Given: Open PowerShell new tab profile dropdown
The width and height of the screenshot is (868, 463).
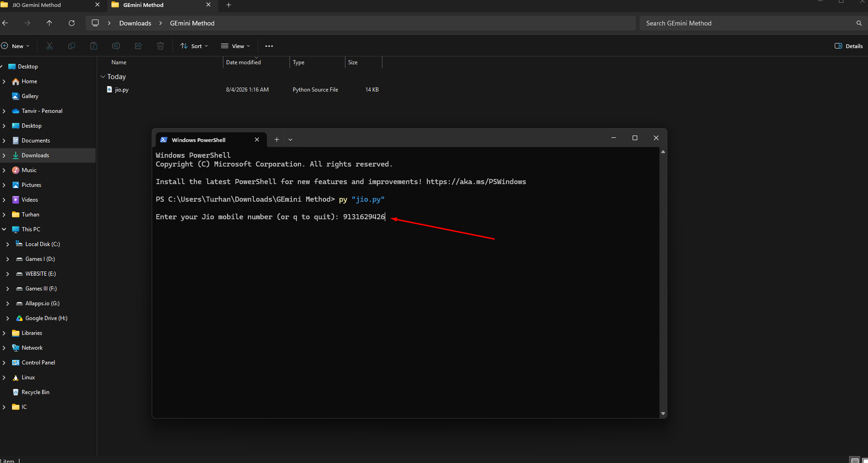Looking at the screenshot, I should pos(290,139).
